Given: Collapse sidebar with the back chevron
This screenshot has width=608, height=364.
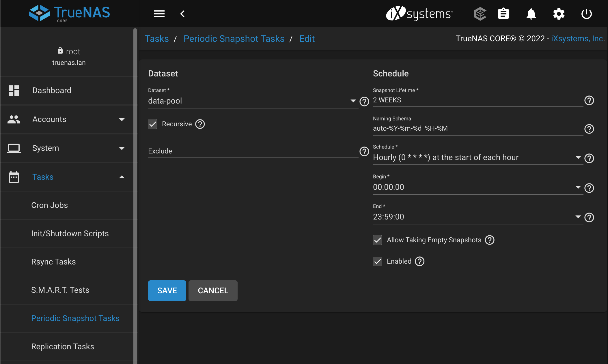Looking at the screenshot, I should [x=182, y=14].
